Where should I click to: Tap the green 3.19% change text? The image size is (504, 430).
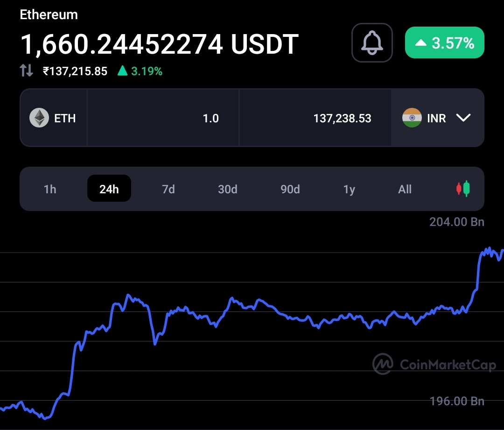click(x=147, y=71)
